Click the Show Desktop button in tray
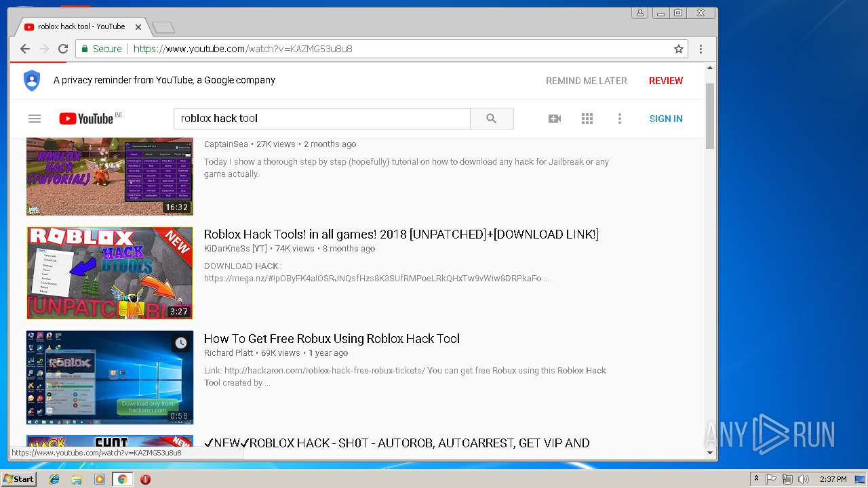868x488 pixels. [x=860, y=479]
